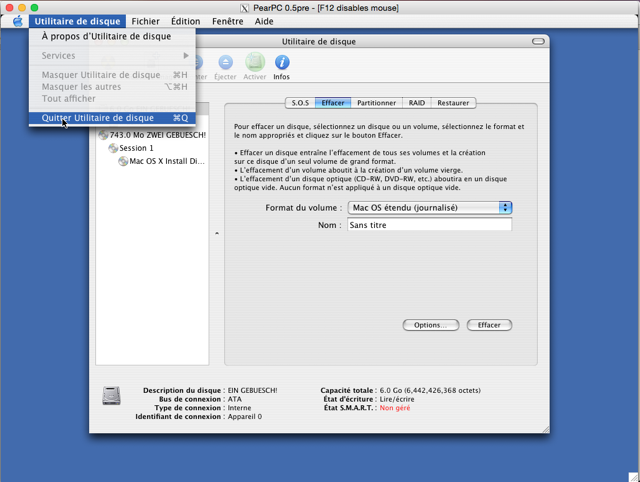Open the Apple menu
Screen dimensions: 640x482
tap(18, 21)
